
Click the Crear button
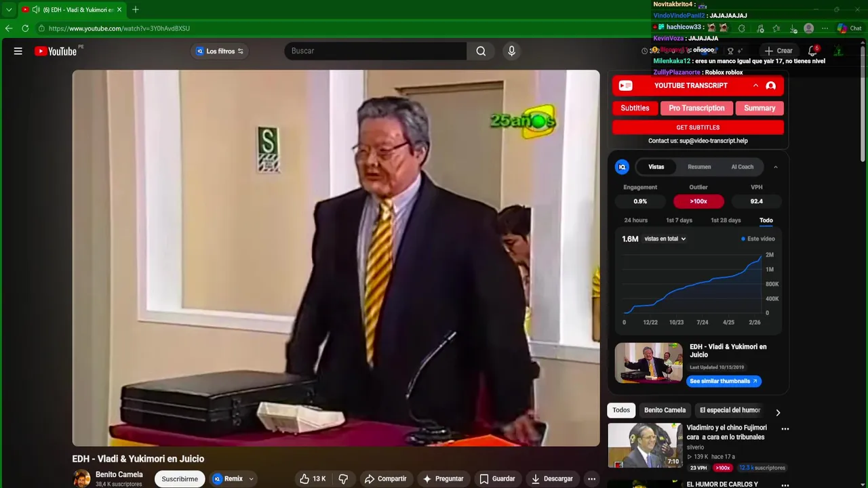coord(778,51)
